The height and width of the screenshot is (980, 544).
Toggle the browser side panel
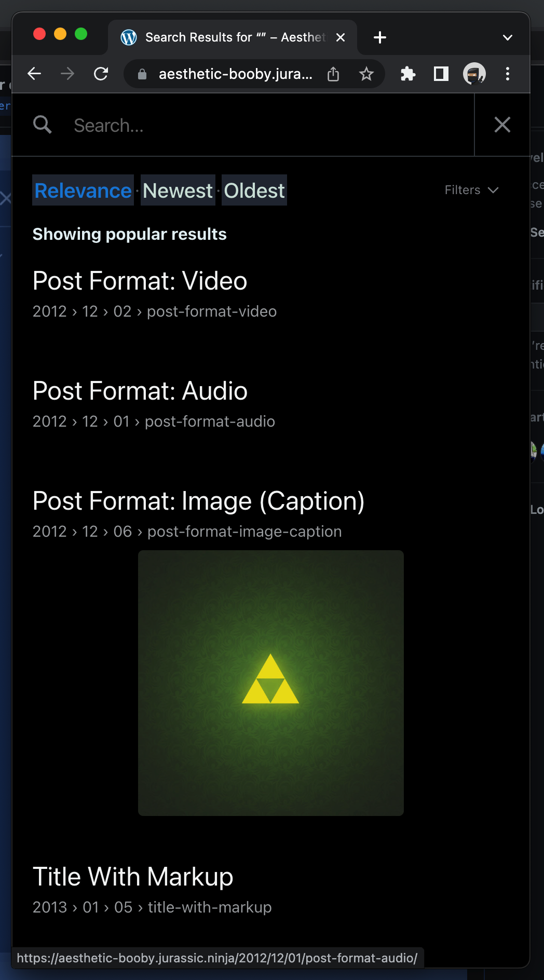pos(441,74)
